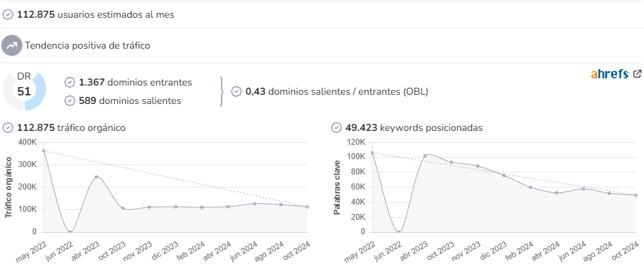This screenshot has height=273, width=644.
Task: Click "dic 2023" x-axis label under keywords chart
Action: [493, 252]
